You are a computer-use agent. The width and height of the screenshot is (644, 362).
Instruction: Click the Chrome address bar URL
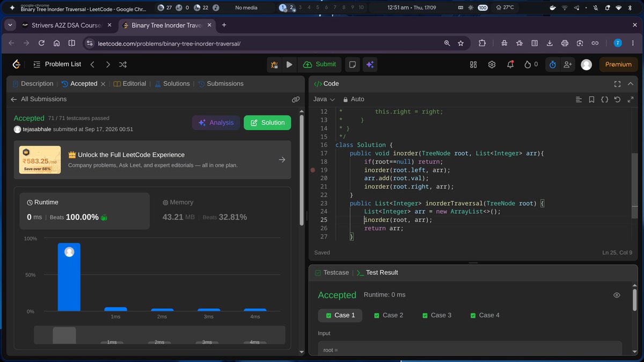coord(170,44)
